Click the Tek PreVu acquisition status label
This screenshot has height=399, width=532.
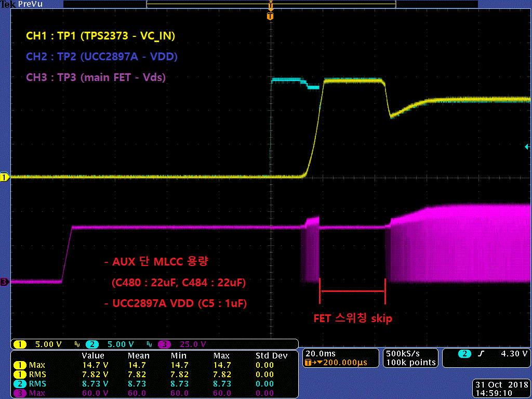[22, 4]
